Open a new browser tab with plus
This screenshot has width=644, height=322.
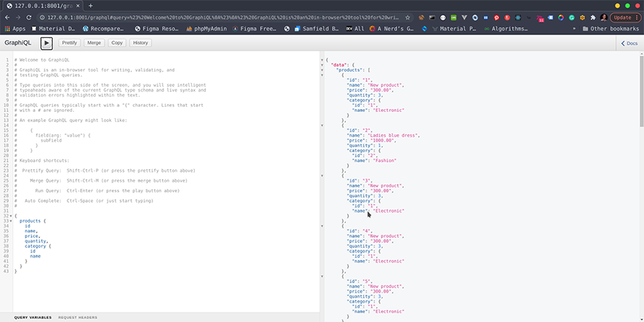(90, 6)
